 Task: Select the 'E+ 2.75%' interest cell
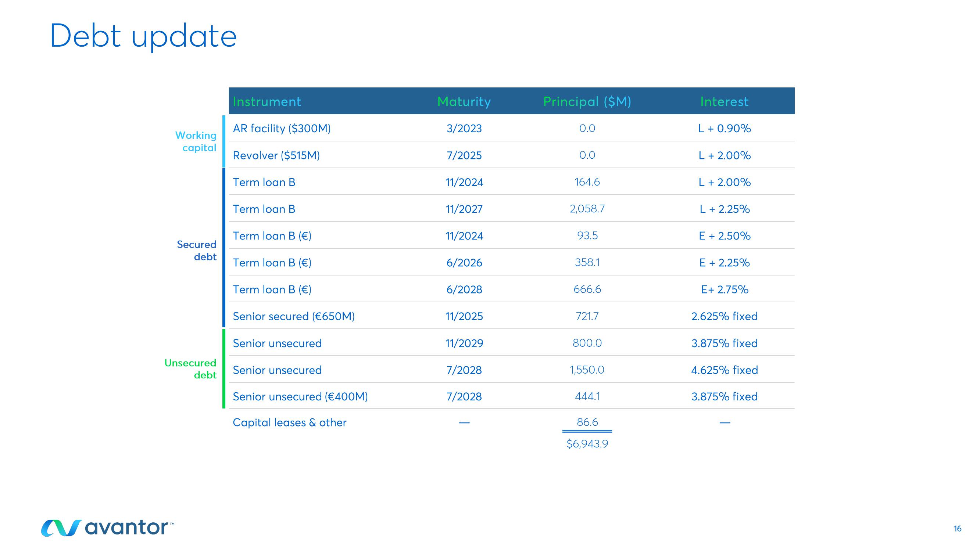tap(725, 290)
